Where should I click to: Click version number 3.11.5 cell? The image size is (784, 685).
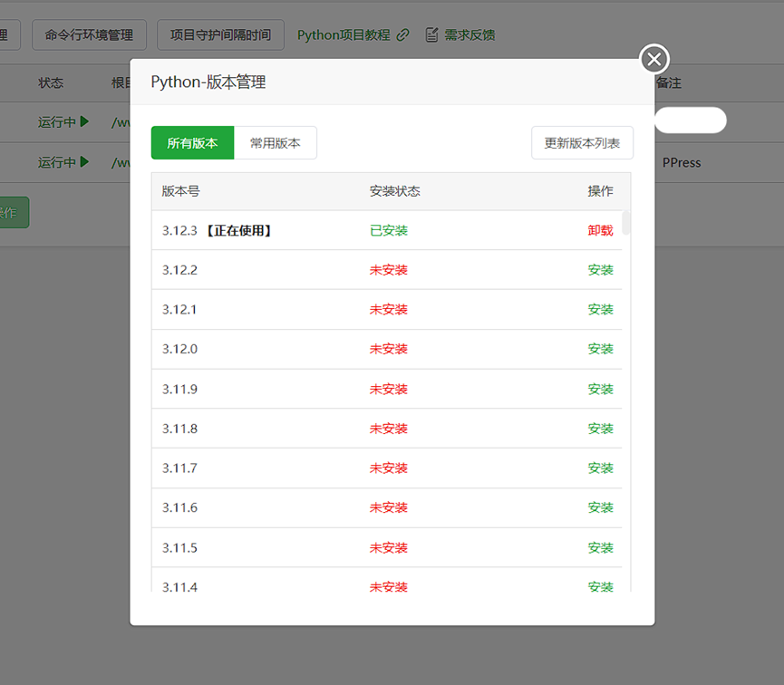coord(179,547)
